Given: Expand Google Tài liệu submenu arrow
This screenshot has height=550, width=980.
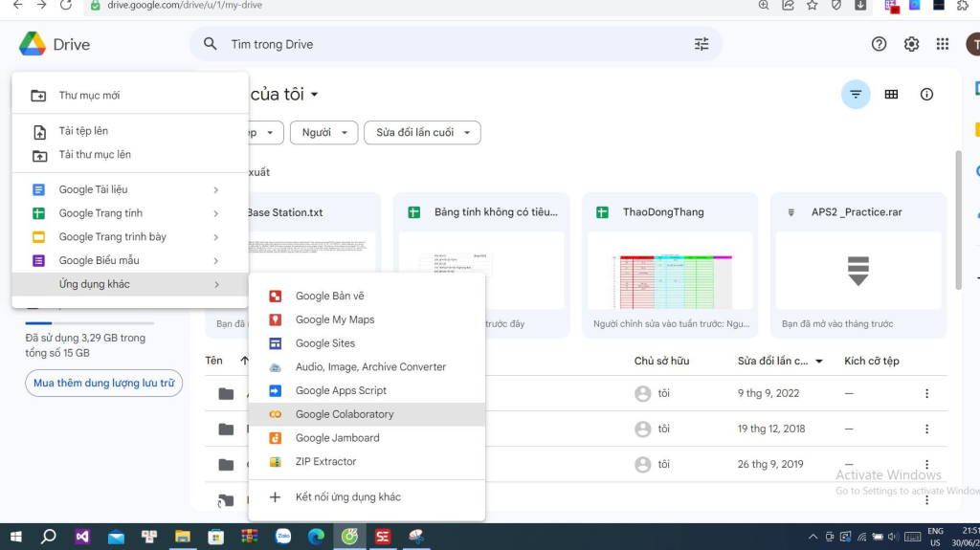Looking at the screenshot, I should pyautogui.click(x=216, y=190).
